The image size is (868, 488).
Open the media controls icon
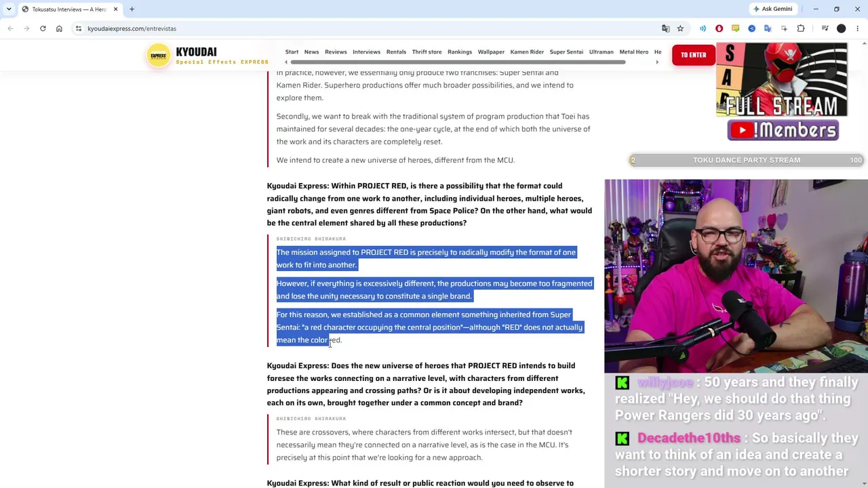825,28
